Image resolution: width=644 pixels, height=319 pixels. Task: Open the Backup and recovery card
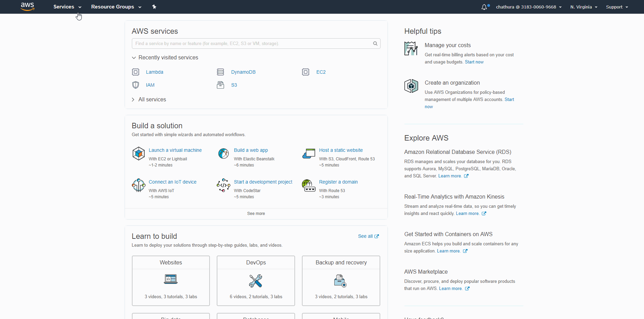click(x=341, y=281)
